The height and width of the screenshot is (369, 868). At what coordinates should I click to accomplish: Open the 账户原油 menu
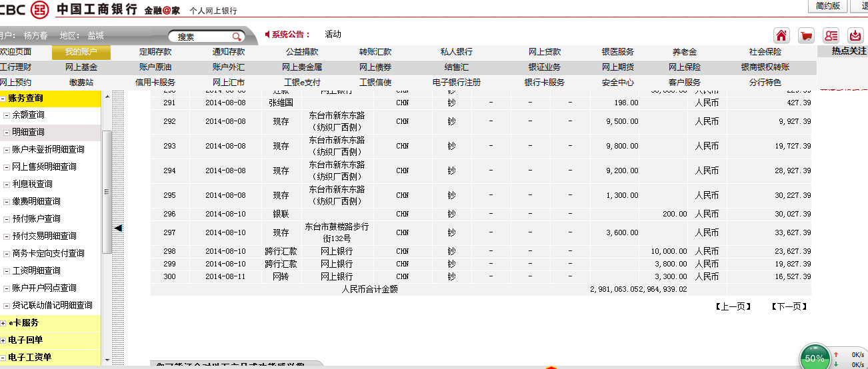[155, 67]
